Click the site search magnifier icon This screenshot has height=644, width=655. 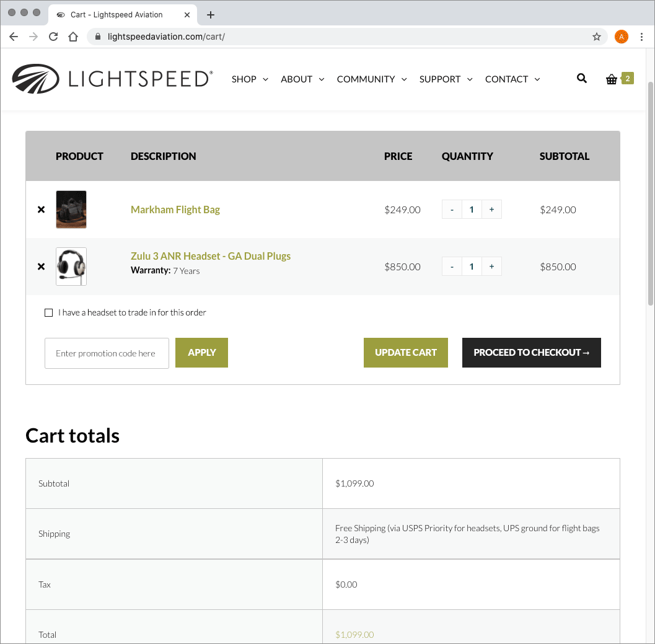581,78
